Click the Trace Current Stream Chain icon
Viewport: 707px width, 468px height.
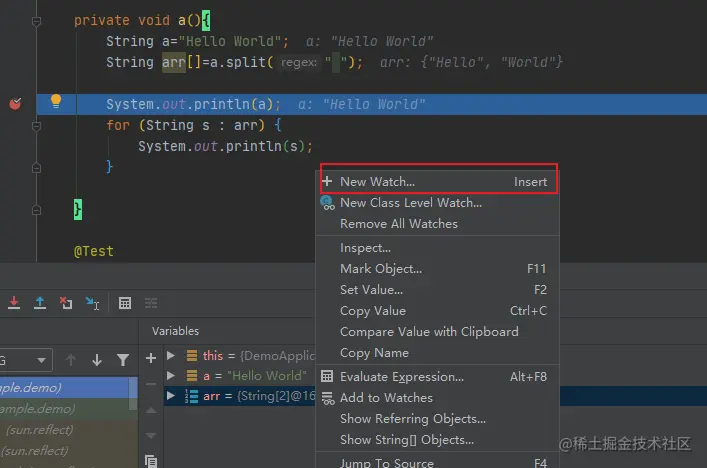coord(151,303)
